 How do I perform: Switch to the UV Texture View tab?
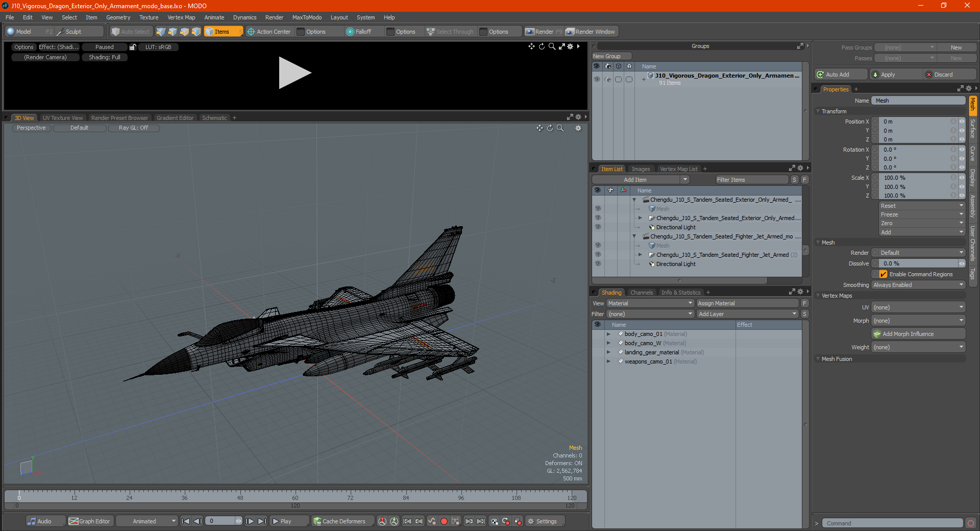(63, 118)
